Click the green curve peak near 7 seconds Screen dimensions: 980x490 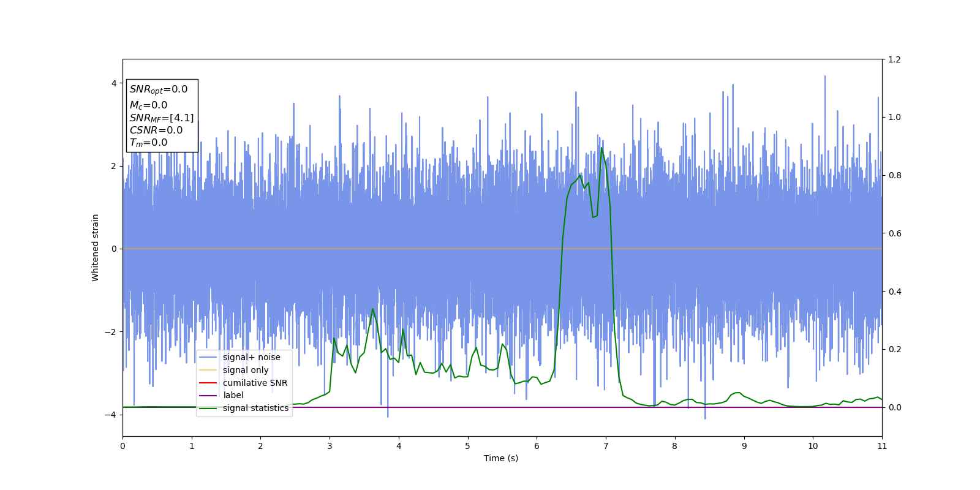(x=601, y=148)
